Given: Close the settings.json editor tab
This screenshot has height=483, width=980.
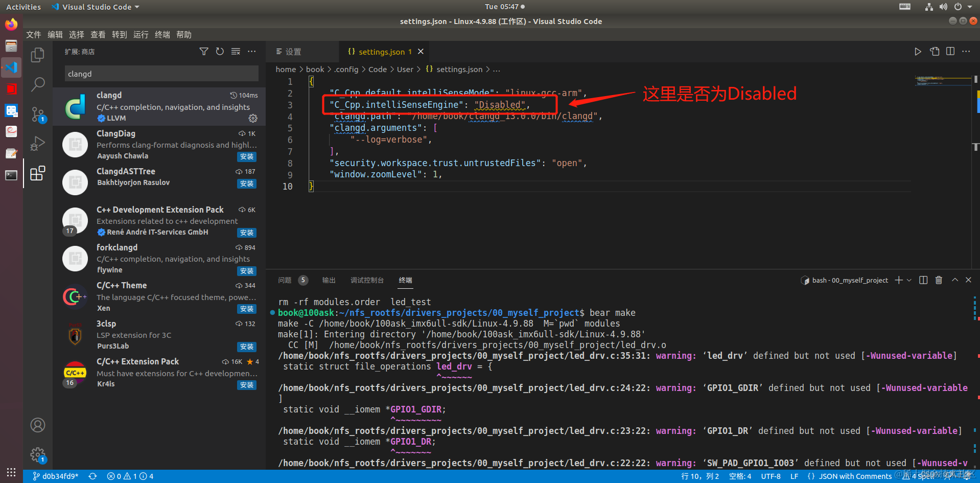Looking at the screenshot, I should click(x=421, y=52).
